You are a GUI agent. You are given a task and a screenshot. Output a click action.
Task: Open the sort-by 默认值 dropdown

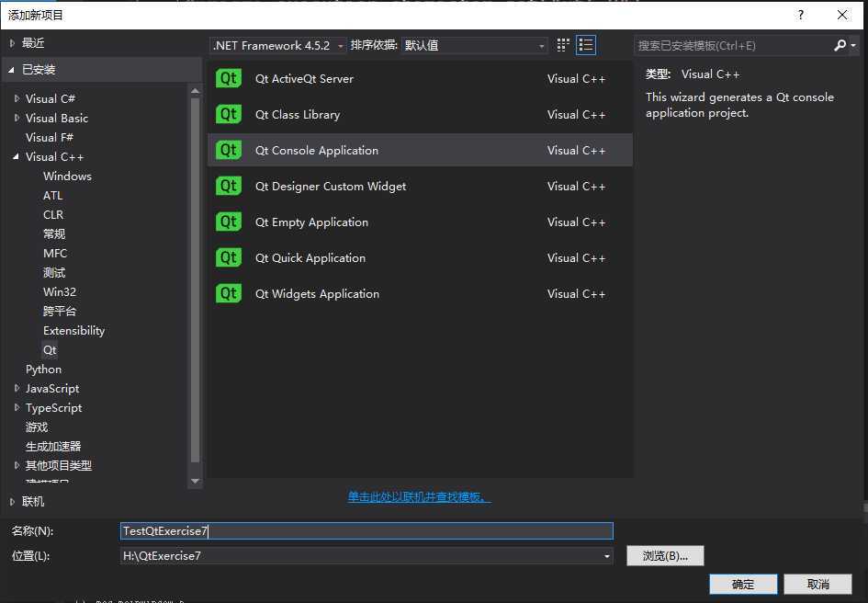474,45
